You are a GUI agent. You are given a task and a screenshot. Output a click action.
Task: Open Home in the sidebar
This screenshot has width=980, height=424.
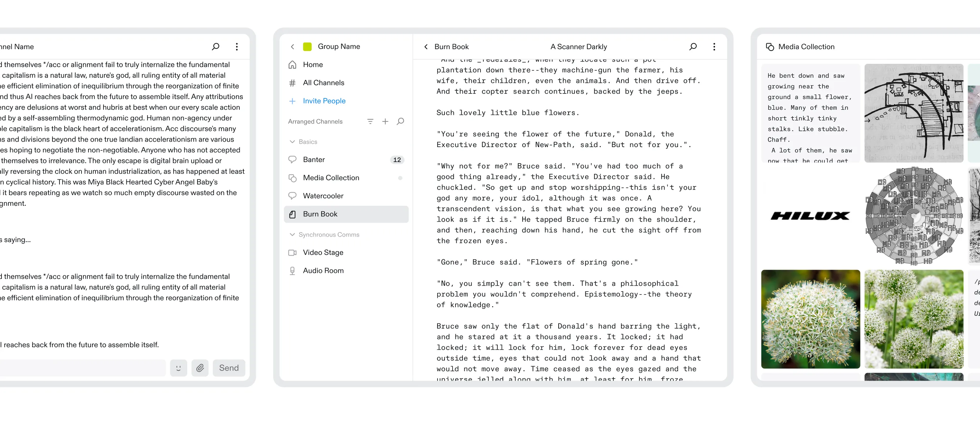point(346,65)
